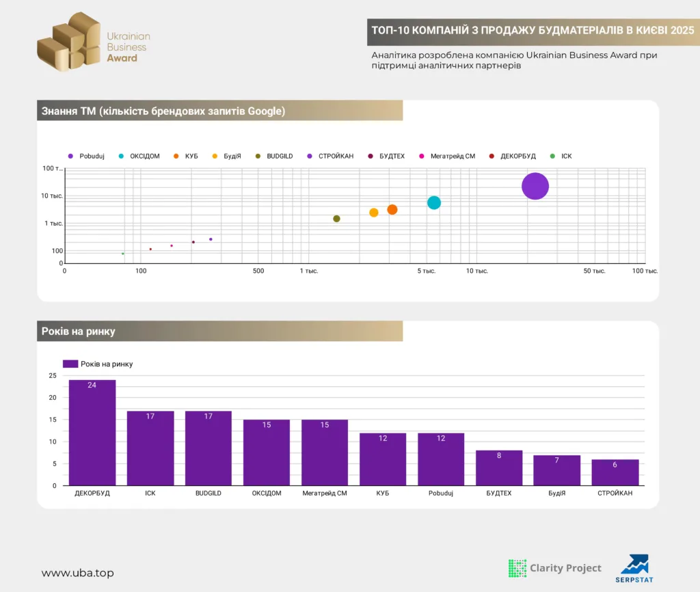Toggle the БУДТЕХ legend entry
This screenshot has width=700, height=592.
click(386, 156)
